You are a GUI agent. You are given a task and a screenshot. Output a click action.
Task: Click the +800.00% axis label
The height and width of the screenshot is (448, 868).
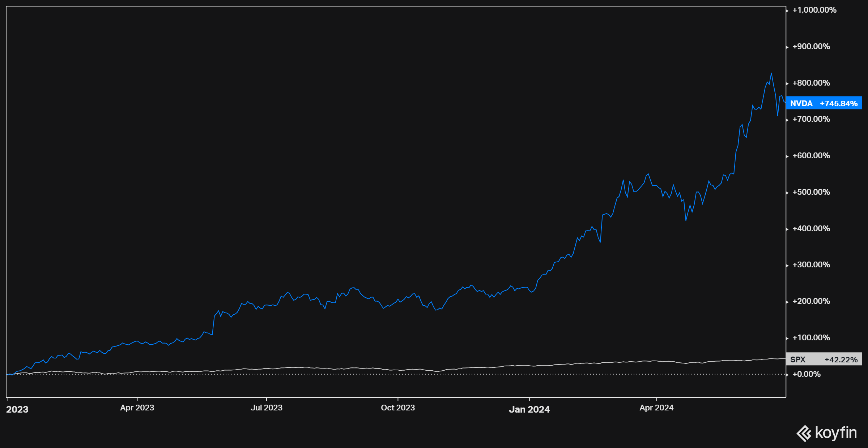pyautogui.click(x=811, y=83)
